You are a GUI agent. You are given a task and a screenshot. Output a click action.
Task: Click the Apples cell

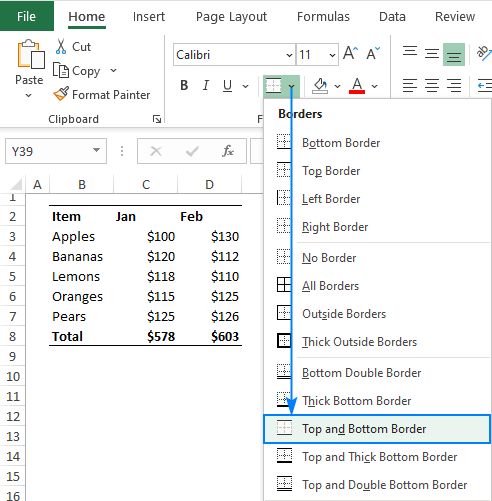82,236
